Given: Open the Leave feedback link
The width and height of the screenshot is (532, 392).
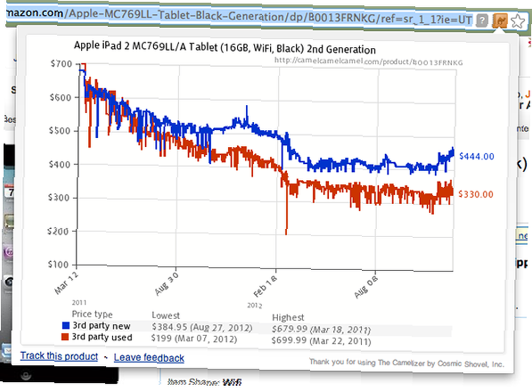Looking at the screenshot, I should point(149,357).
